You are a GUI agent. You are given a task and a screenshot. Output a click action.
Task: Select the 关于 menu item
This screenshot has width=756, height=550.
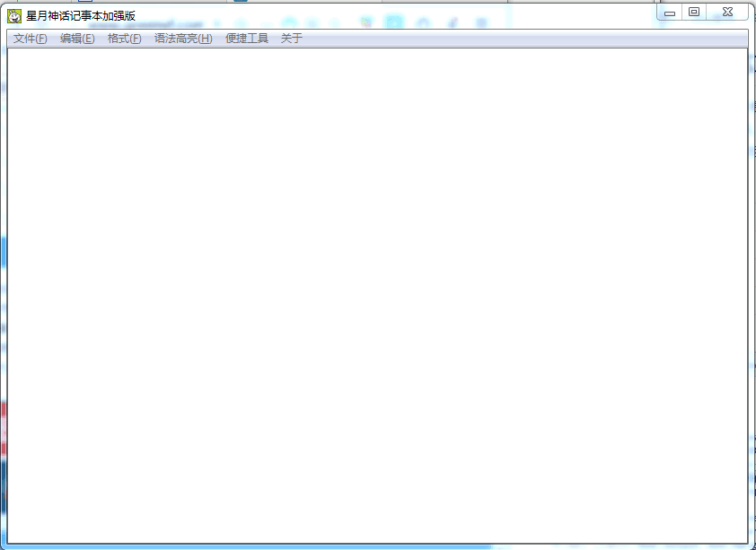point(292,39)
